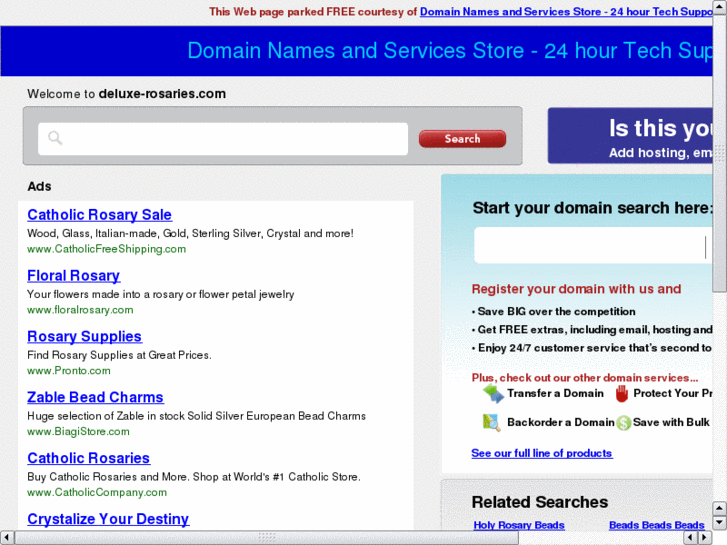Click the Transfer a Domain text link

point(555,393)
